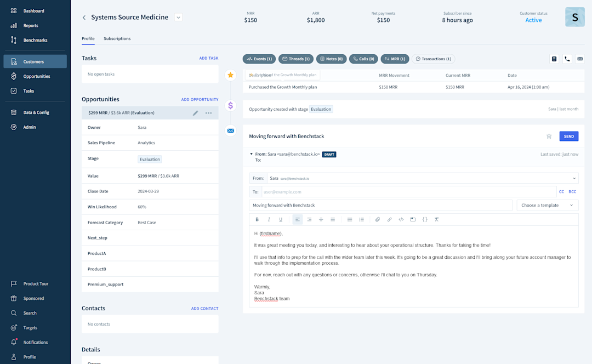Toggle the Transactions (1) filter
This screenshot has height=364, width=592.
click(x=433, y=59)
